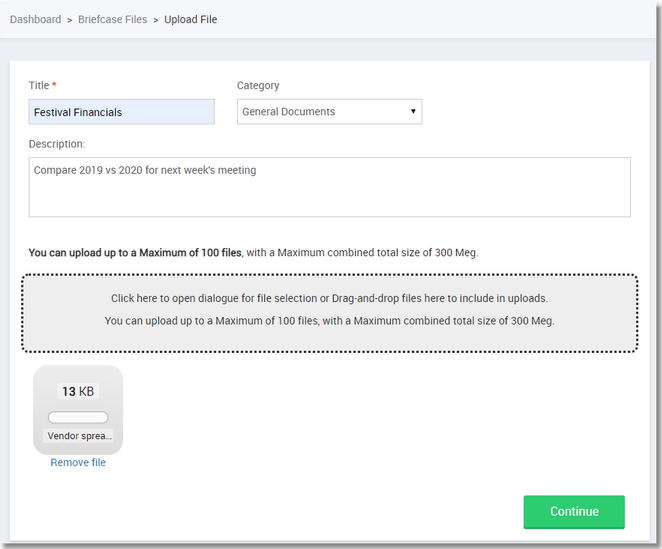This screenshot has width=662, height=549.
Task: Open the Category dropdown showing General Documents
Action: click(328, 112)
